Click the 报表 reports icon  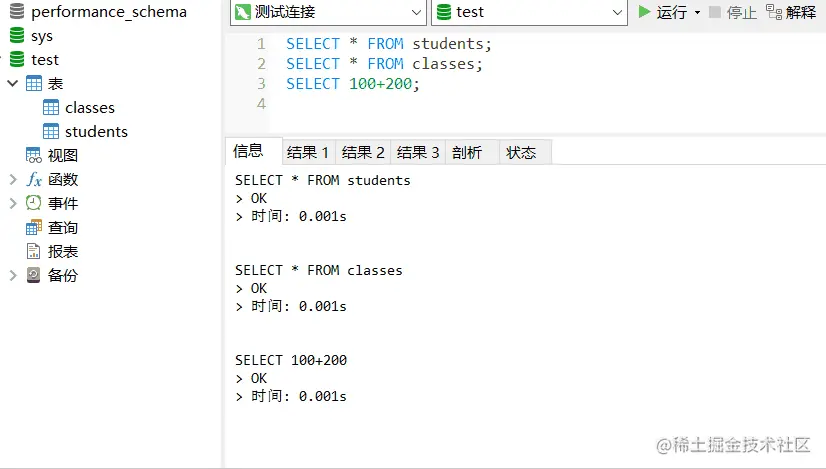(x=34, y=251)
